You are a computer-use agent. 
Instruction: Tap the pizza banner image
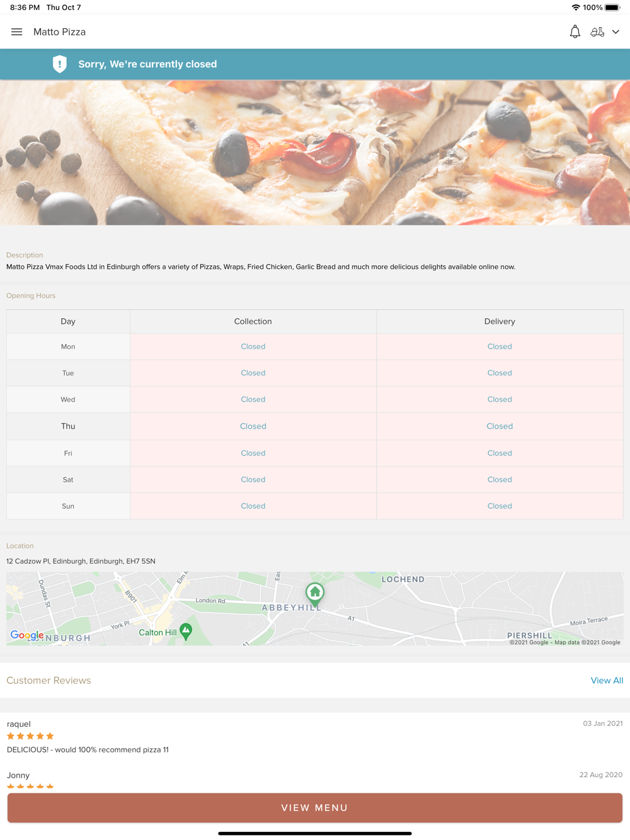click(x=315, y=152)
